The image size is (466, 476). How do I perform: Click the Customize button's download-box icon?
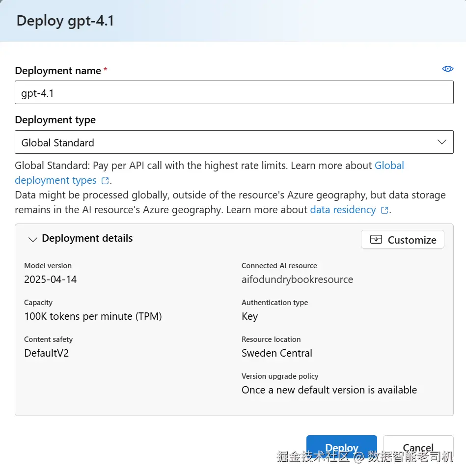point(376,240)
